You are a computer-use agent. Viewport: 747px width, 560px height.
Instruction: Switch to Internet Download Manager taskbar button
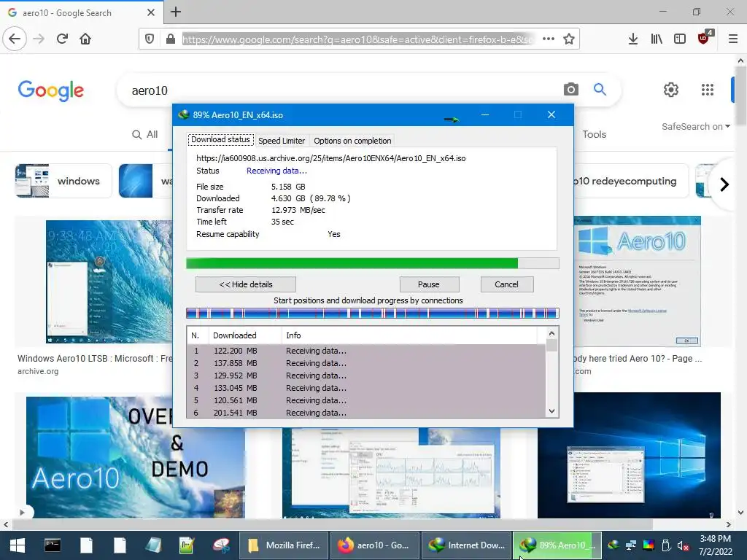467,545
